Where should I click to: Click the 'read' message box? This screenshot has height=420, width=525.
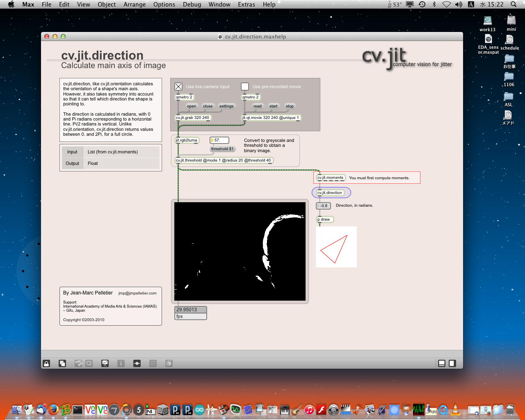257,106
